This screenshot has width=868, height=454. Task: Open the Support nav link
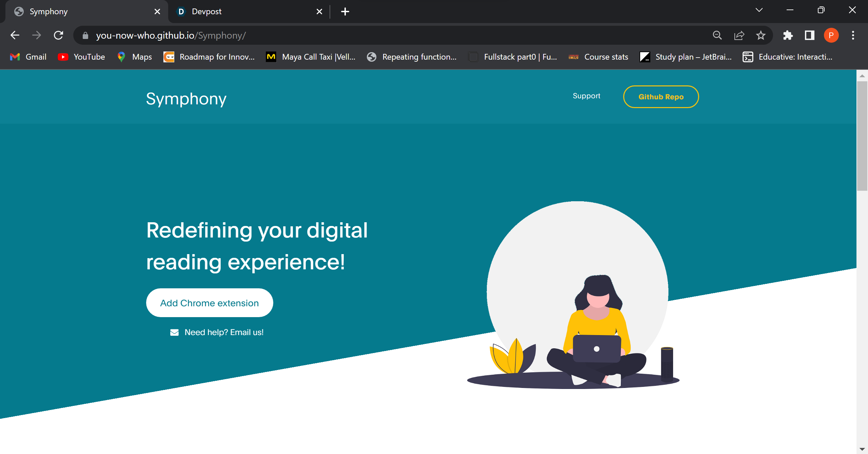coord(586,96)
